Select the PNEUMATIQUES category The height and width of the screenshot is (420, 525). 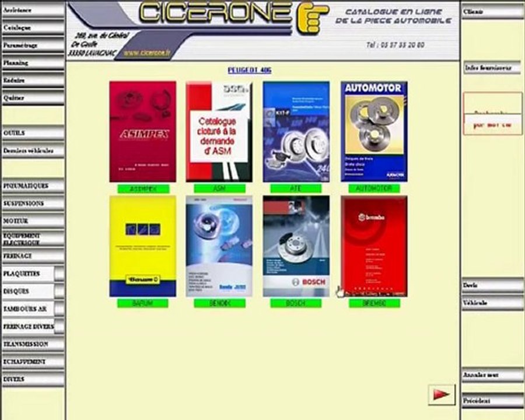click(x=33, y=186)
